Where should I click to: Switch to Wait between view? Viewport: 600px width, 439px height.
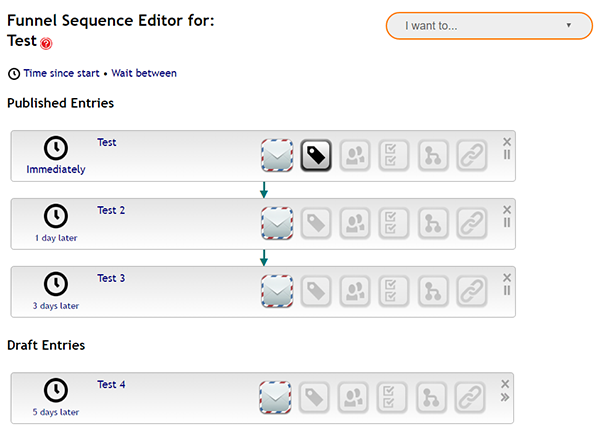coord(144,73)
